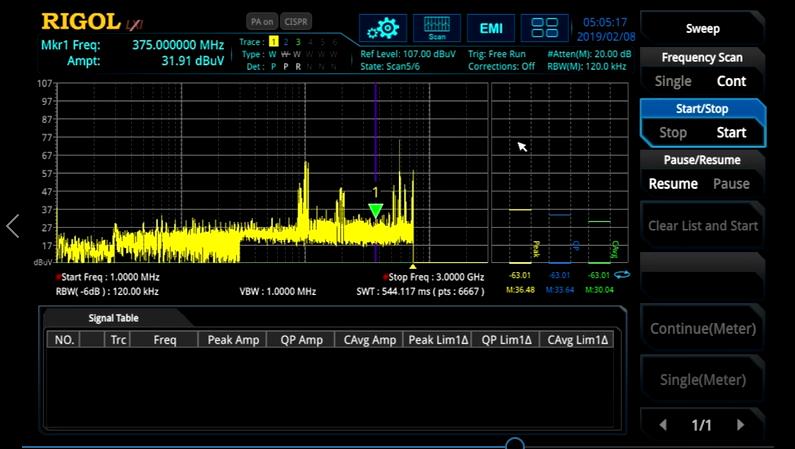Image resolution: width=795 pixels, height=449 pixels.
Task: Toggle the PA on indicator
Action: [262, 21]
